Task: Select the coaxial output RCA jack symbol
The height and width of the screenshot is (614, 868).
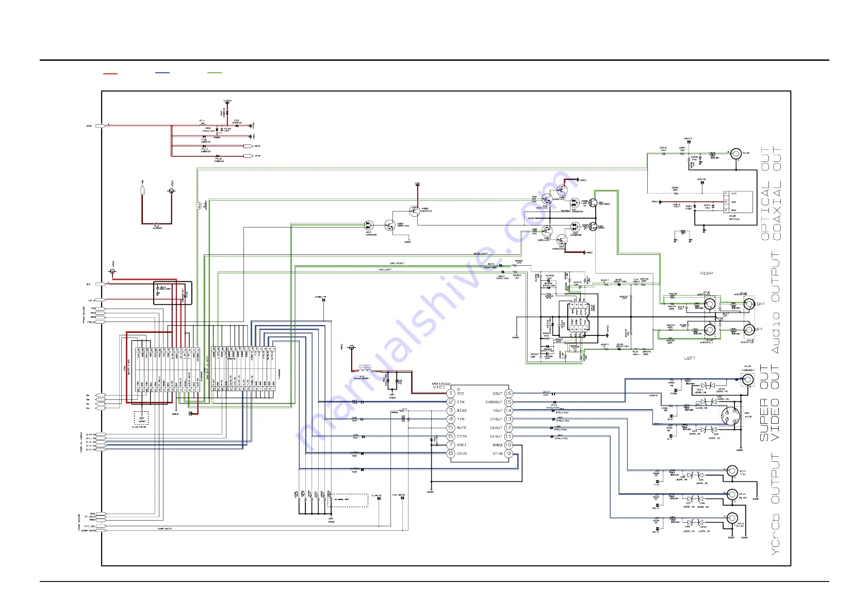Action: [x=736, y=153]
